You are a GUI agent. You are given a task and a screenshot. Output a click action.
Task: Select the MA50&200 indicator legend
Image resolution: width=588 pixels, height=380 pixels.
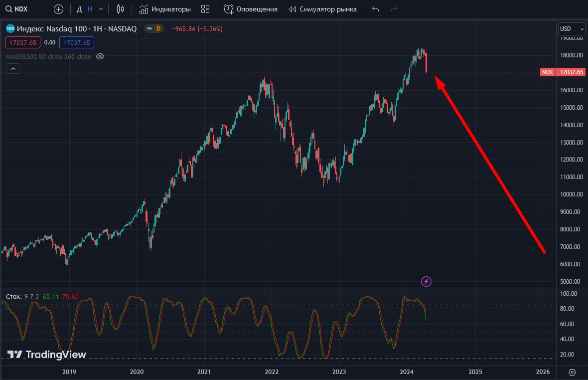pyautogui.click(x=48, y=57)
